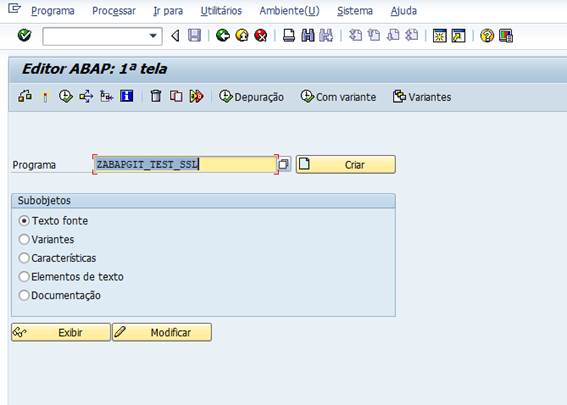Select the Variantes radio button
The height and width of the screenshot is (405, 567).
[24, 239]
